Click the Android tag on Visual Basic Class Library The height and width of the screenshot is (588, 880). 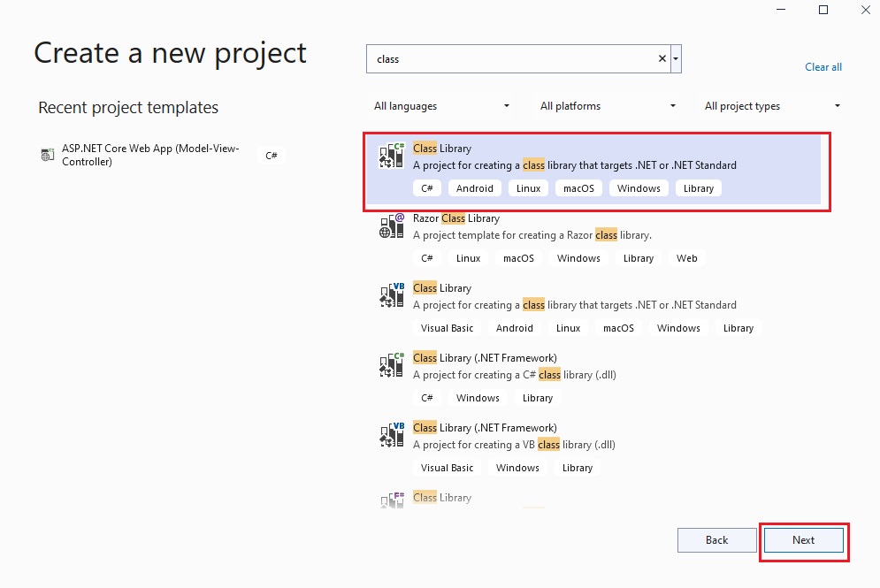pyautogui.click(x=514, y=328)
